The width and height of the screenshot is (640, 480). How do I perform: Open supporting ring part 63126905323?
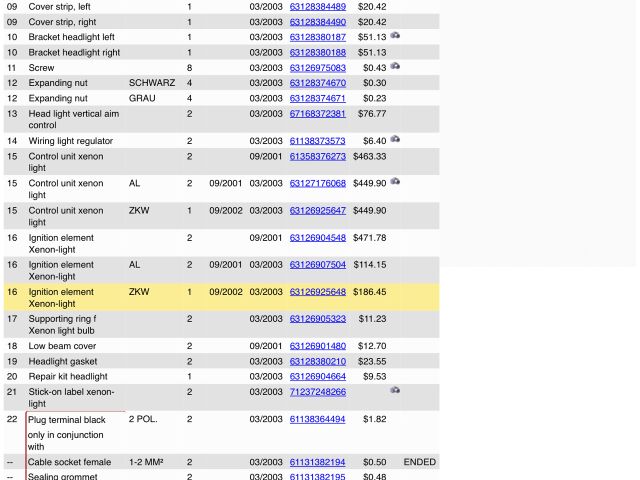click(x=317, y=319)
